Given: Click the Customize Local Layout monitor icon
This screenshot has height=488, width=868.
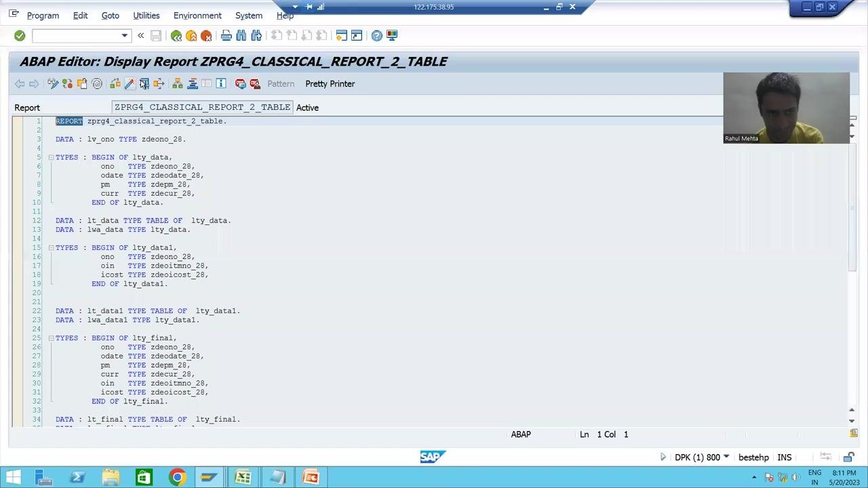Looking at the screenshot, I should pos(391,35).
